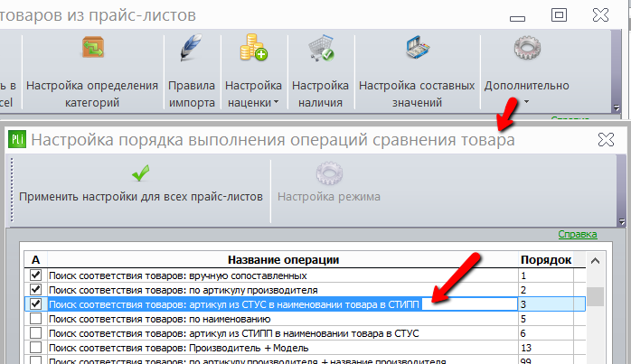Screen dimensions: 631x364
Task: Open the Справка help link
Action: click(x=578, y=234)
